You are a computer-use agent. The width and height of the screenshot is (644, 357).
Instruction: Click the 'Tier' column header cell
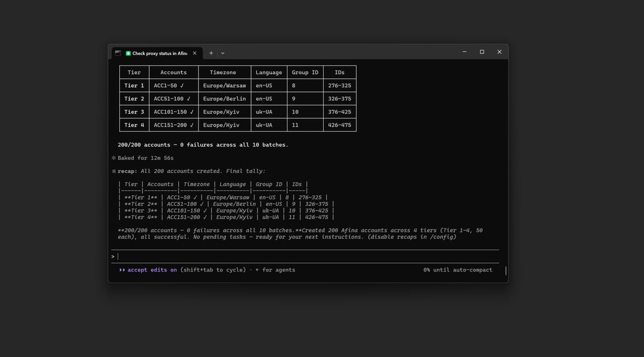pyautogui.click(x=134, y=72)
